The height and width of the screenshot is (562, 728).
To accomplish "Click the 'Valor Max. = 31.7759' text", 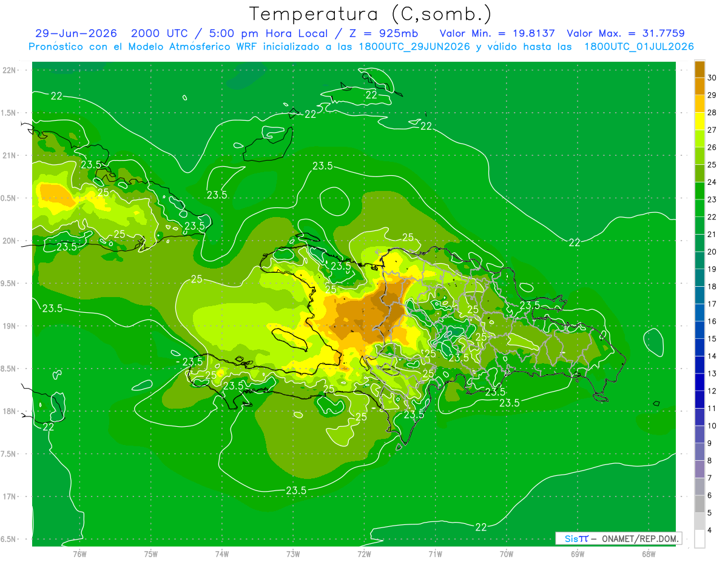I will coord(625,34).
